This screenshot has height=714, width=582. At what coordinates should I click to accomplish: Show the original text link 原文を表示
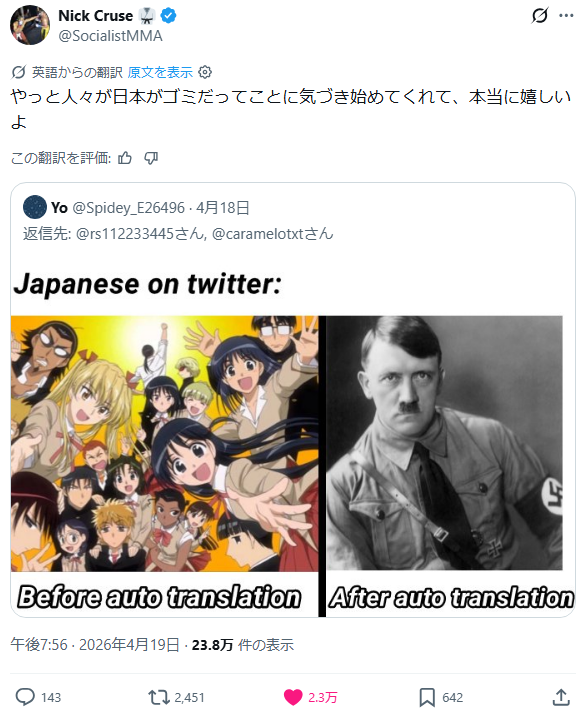(160, 72)
